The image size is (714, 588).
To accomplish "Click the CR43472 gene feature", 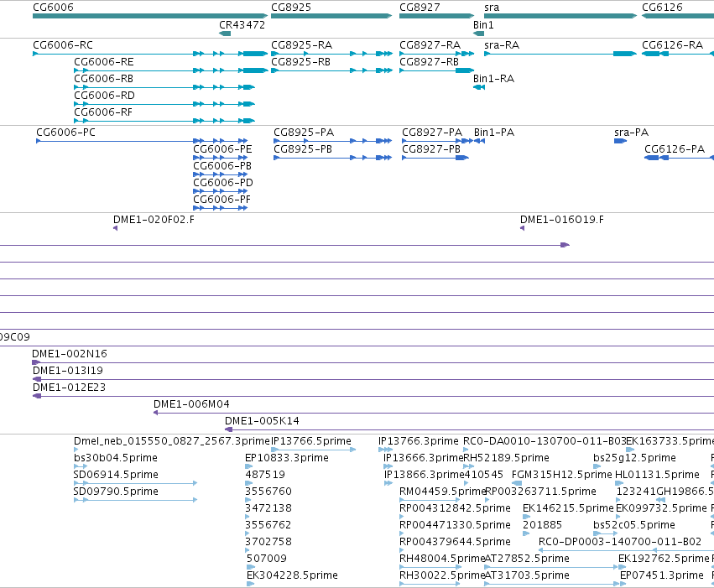I will click(225, 34).
